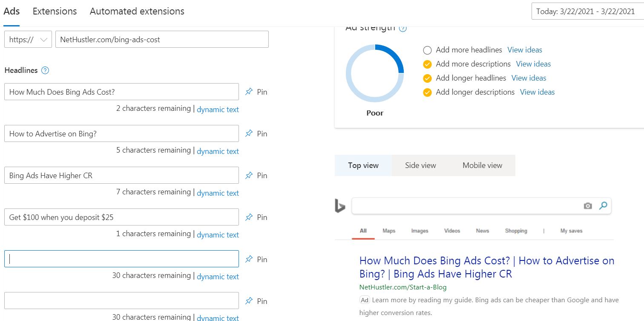Viewport: 644px width, 321px height.
Task: Click dynamic text under the focused empty headline
Action: point(218,277)
